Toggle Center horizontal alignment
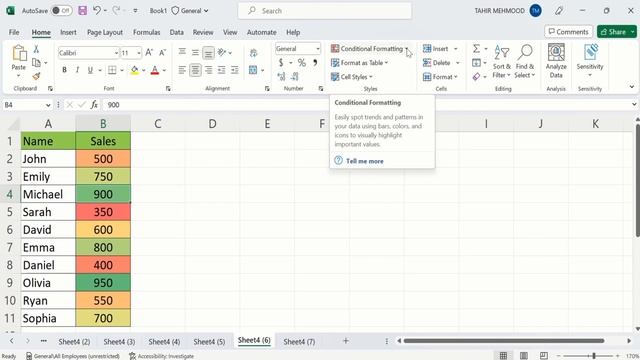Screen dimensions: 640x360 coord(196,70)
